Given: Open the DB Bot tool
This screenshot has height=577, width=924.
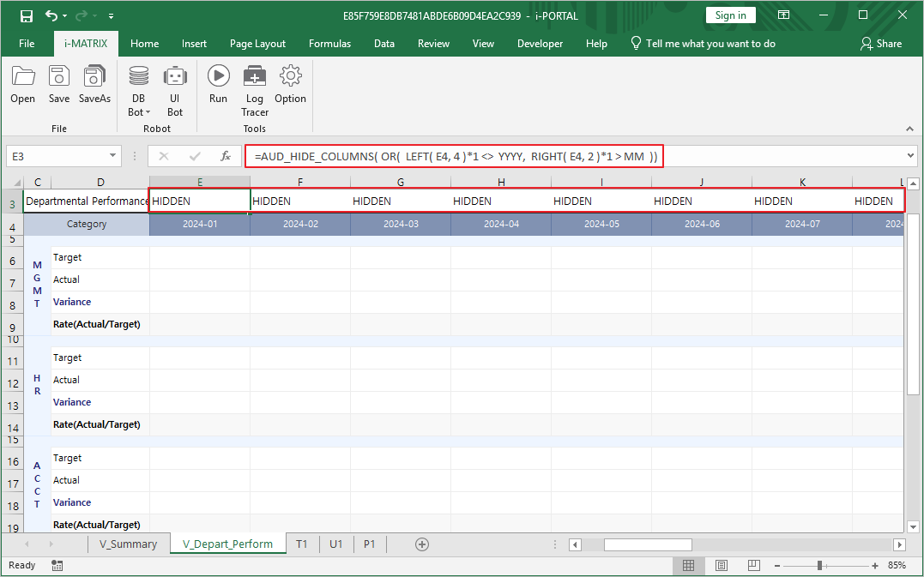Looking at the screenshot, I should click(138, 81).
